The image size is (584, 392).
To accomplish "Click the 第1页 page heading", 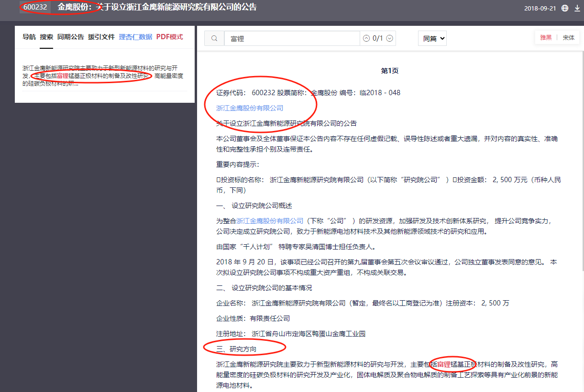I will [x=390, y=71].
